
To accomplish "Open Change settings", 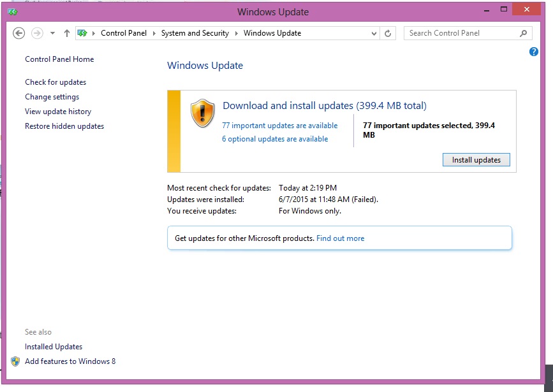I will 52,97.
